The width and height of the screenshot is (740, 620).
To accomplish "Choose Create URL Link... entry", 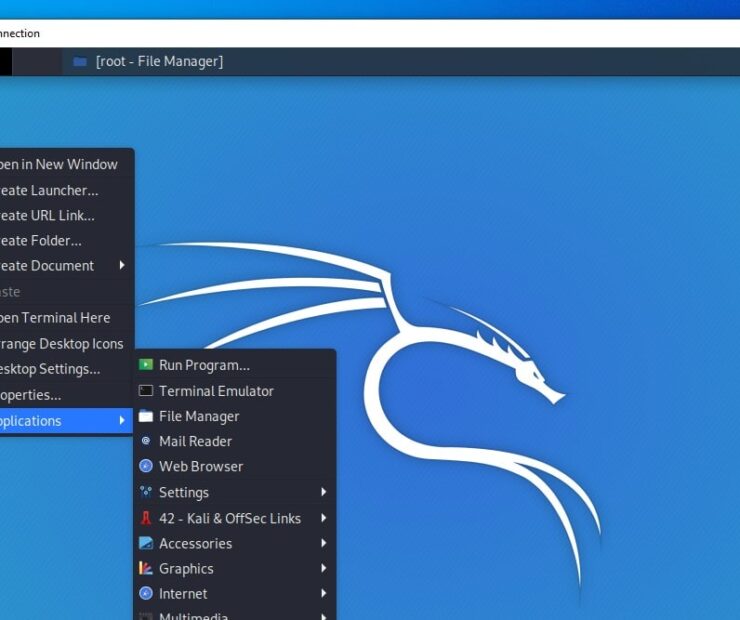I will coord(66,216).
